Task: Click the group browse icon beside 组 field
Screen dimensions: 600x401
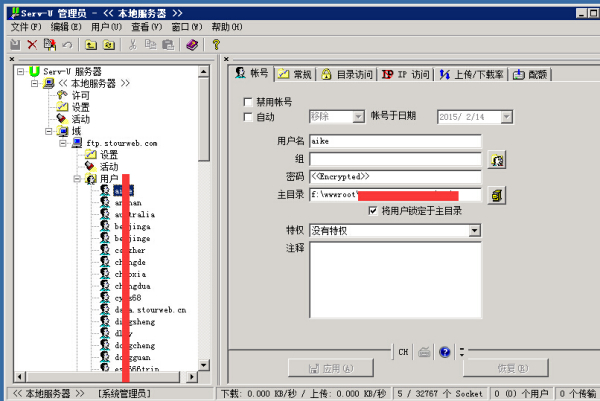Action: click(497, 160)
